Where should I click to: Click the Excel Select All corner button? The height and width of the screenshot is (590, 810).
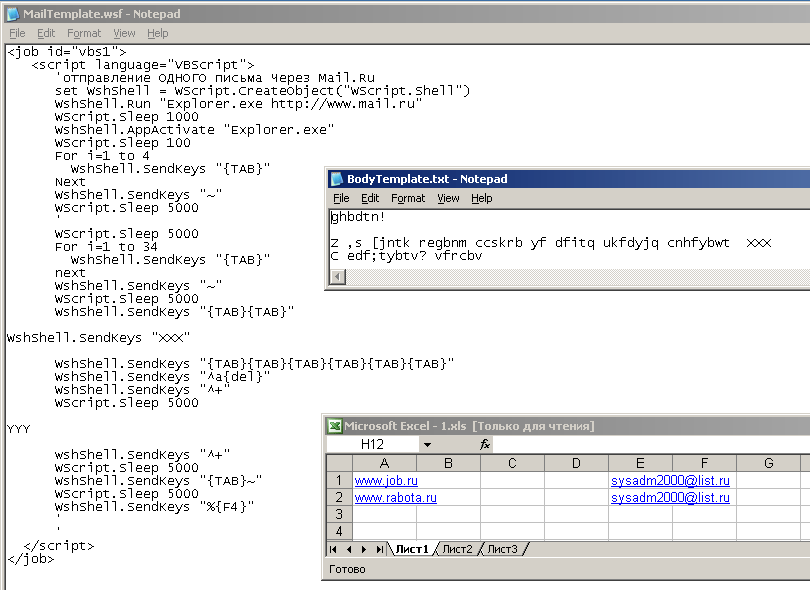[339, 463]
